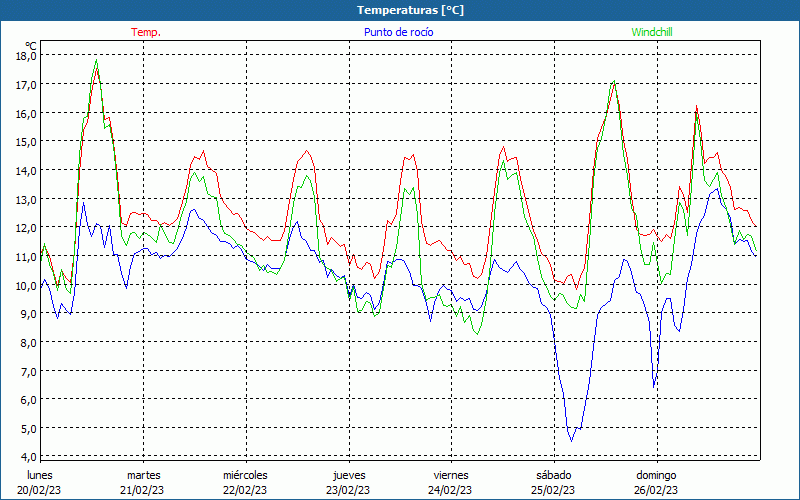Click the 20/02/23 date label
The height and width of the screenshot is (500, 800).
pos(39,490)
